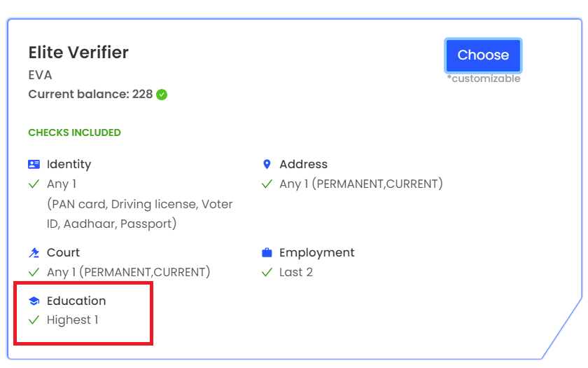Click the Identity ID card icon
The height and width of the screenshot is (368, 588).
tap(34, 164)
